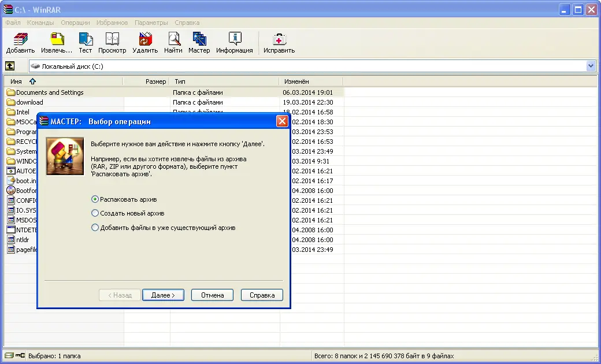Open the Файл menu
Screen dimensions: 601x364
tap(13, 23)
